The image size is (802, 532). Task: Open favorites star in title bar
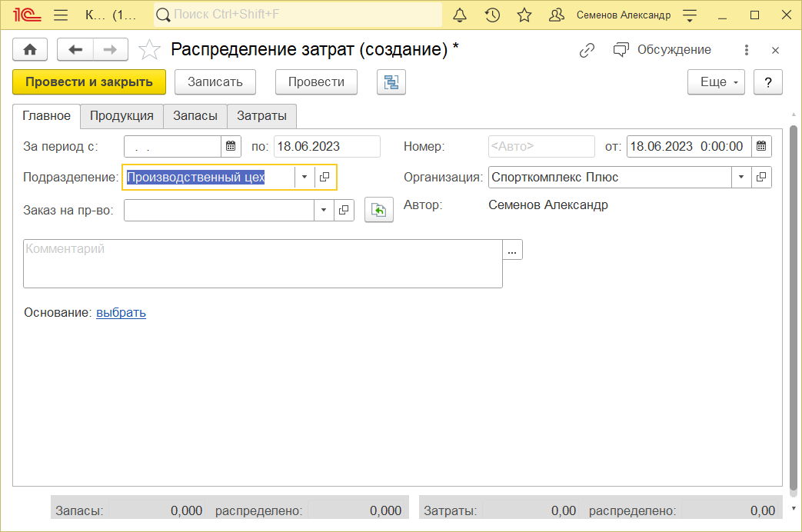coord(524,15)
